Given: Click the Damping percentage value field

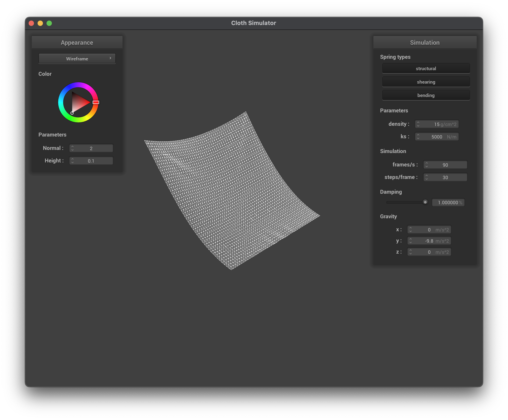Looking at the screenshot, I should tap(448, 202).
